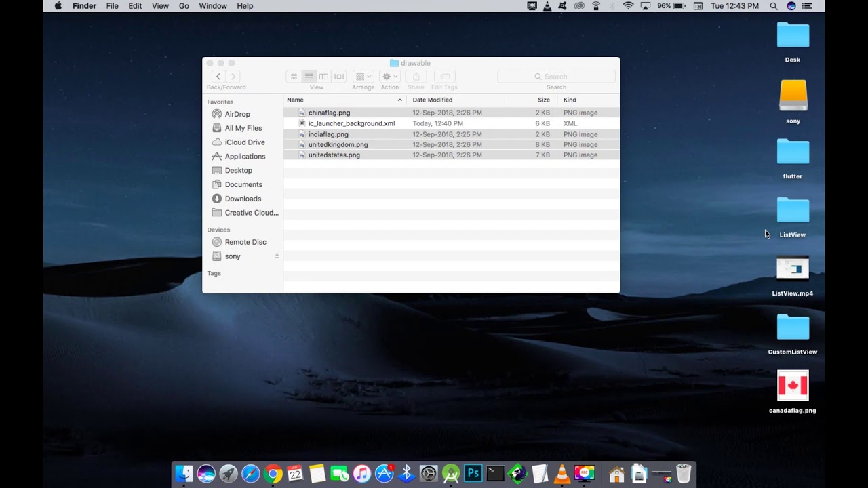Switch Finder to column view
The height and width of the screenshot is (488, 868).
pyautogui.click(x=323, y=77)
